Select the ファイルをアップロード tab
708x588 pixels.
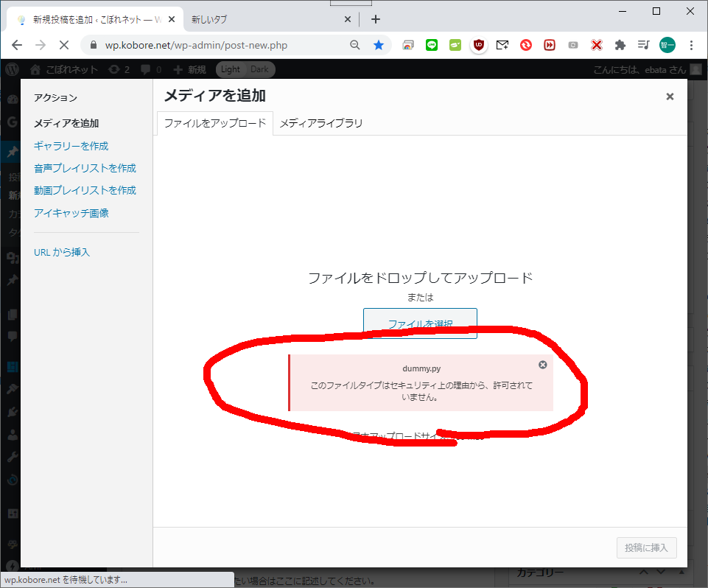[x=214, y=123]
